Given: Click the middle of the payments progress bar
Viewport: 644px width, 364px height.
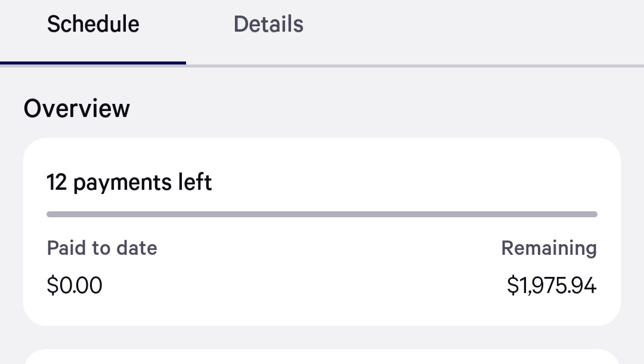Looking at the screenshot, I should tap(322, 214).
